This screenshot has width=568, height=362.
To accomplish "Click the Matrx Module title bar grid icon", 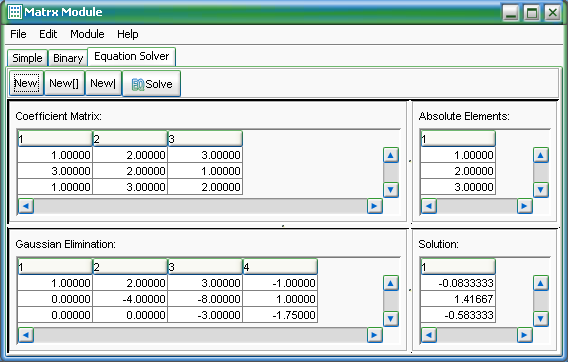I will click(15, 12).
